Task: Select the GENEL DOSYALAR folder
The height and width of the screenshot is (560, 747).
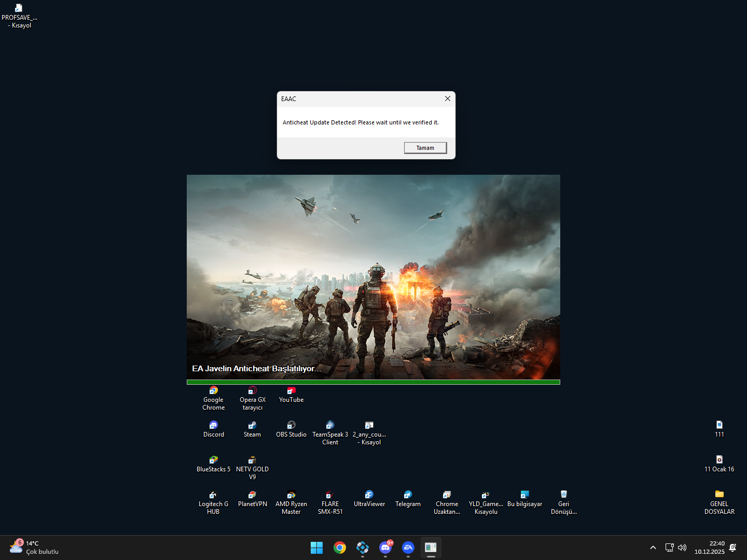Action: coord(719,502)
